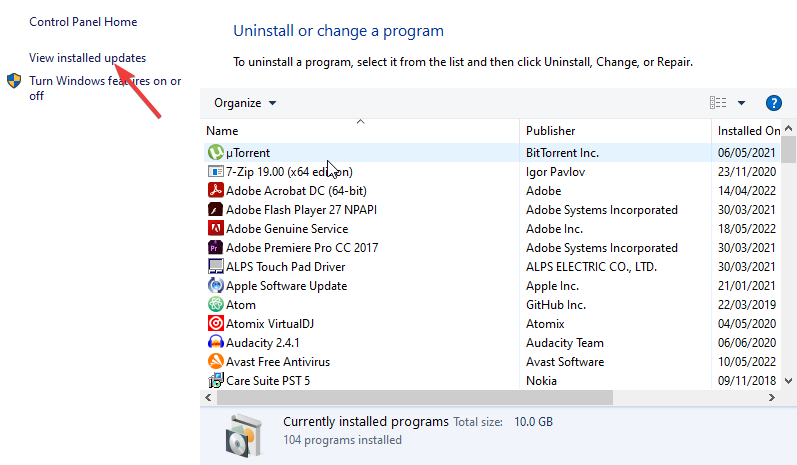Click the Audacity Team publisher cell
797x465 pixels.
pyautogui.click(x=565, y=343)
